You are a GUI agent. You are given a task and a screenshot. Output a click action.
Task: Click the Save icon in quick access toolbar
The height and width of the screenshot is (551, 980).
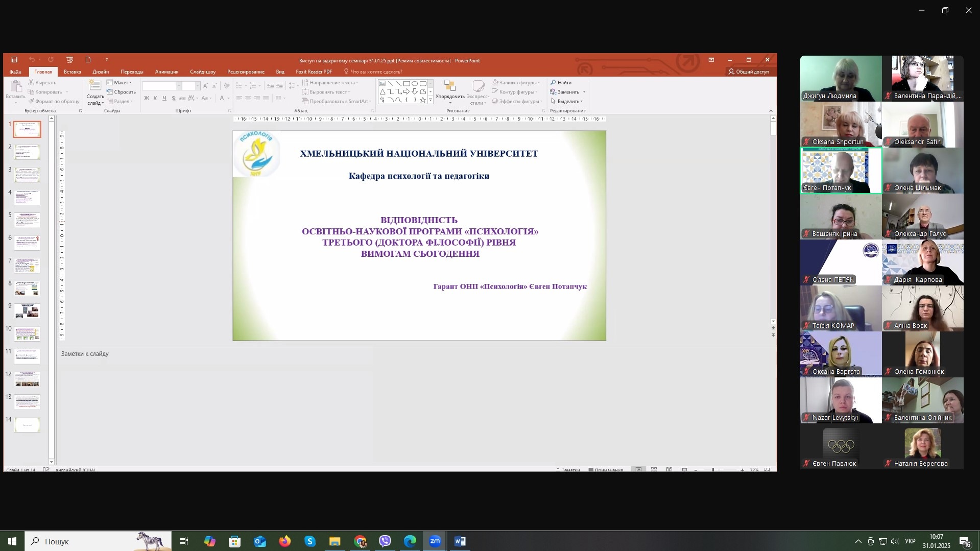(x=14, y=60)
